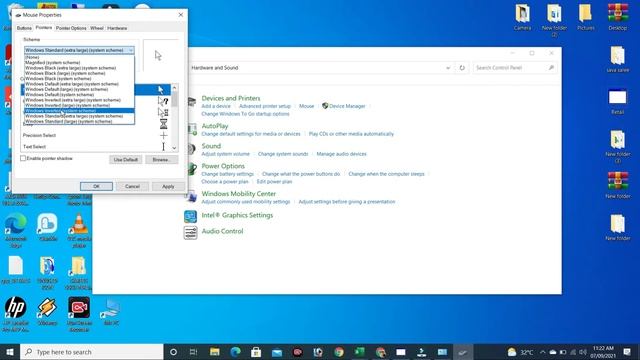The width and height of the screenshot is (640, 360).
Task: Open Microsoft Store from taskbar
Action: point(256,352)
